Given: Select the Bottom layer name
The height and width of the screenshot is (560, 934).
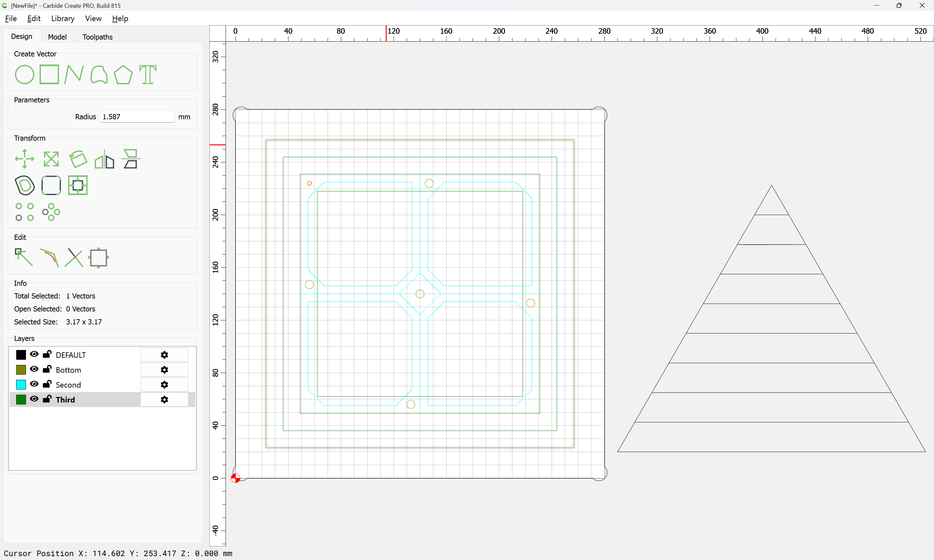Looking at the screenshot, I should click(x=68, y=370).
